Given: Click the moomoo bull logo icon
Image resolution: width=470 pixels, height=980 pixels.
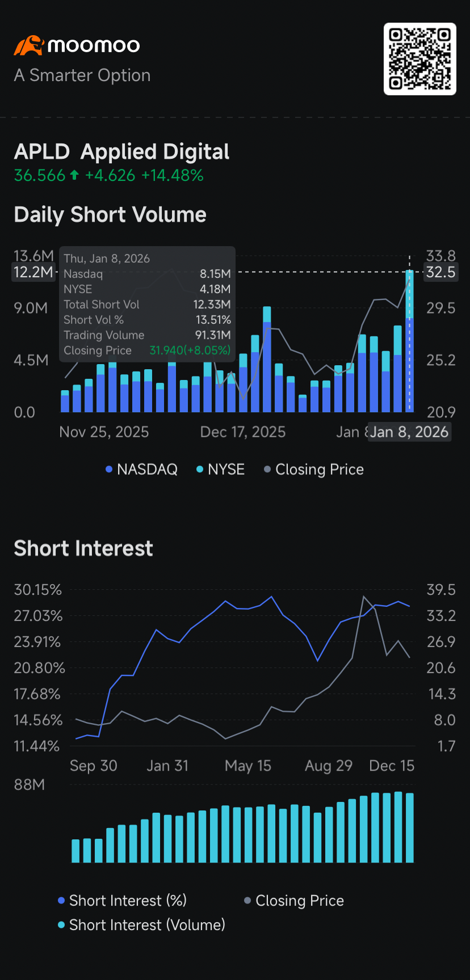Looking at the screenshot, I should point(28,45).
